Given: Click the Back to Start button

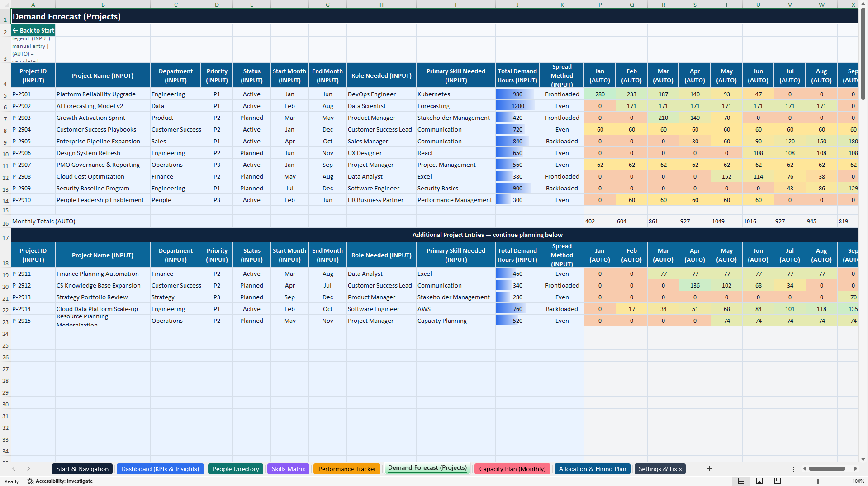Looking at the screenshot, I should pyautogui.click(x=33, y=30).
